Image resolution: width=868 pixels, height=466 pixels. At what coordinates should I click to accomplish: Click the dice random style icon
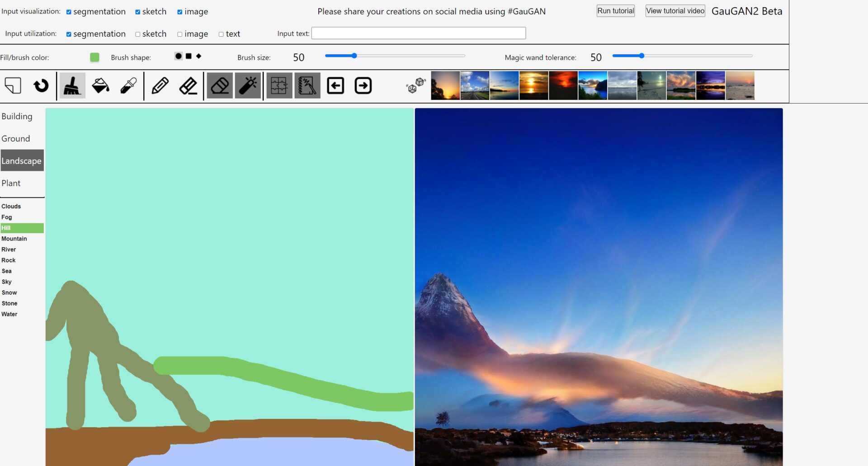click(416, 85)
